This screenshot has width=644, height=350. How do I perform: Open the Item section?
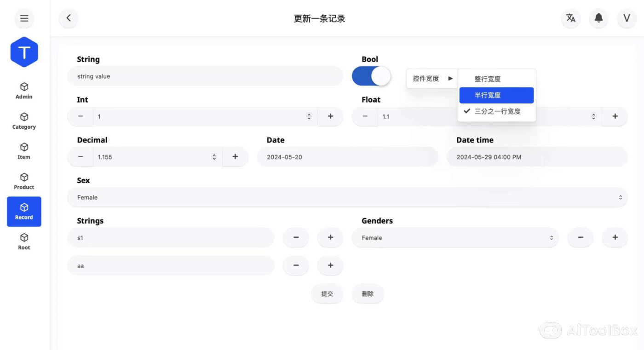24,151
